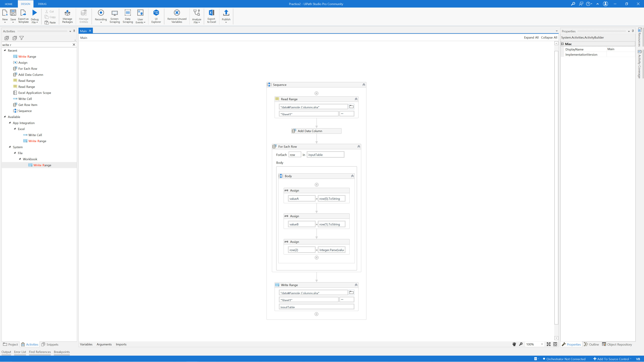Collapse the Misc properties section
This screenshot has width=644, height=362.
(x=562, y=44)
